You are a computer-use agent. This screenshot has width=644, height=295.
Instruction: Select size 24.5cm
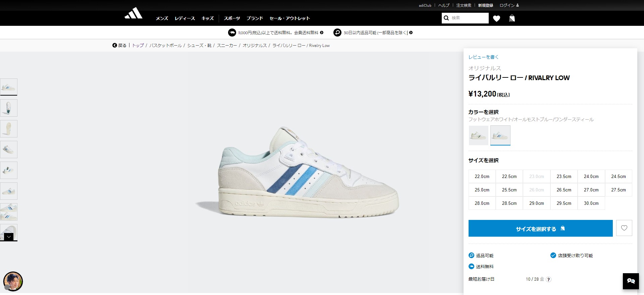pos(619,176)
